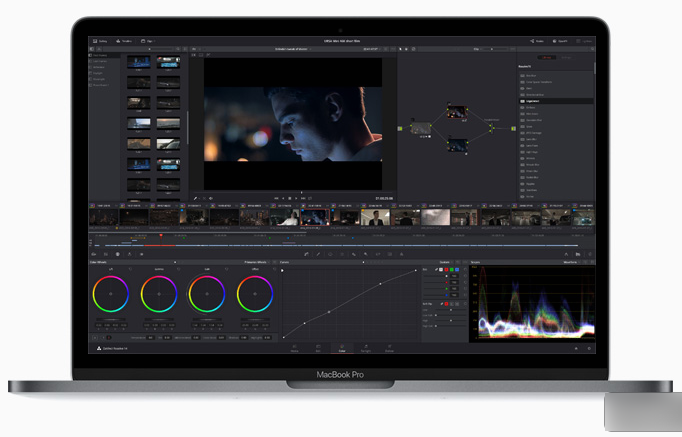Open the Primaries Wheels mode dropdown

(x=257, y=262)
